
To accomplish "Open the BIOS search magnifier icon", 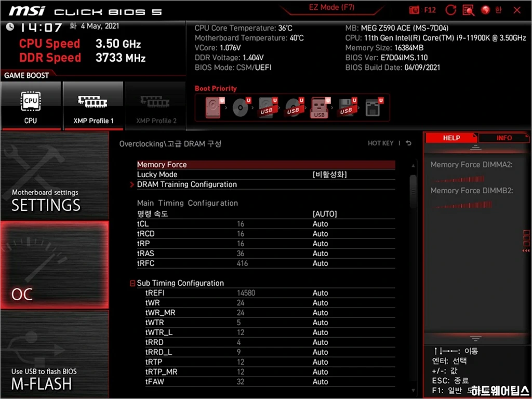I will [469, 10].
